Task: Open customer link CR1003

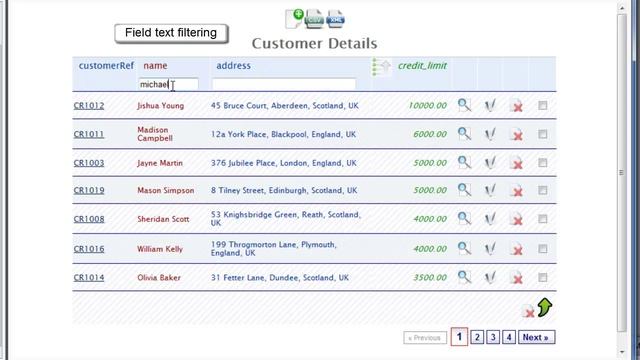Action: (x=89, y=163)
